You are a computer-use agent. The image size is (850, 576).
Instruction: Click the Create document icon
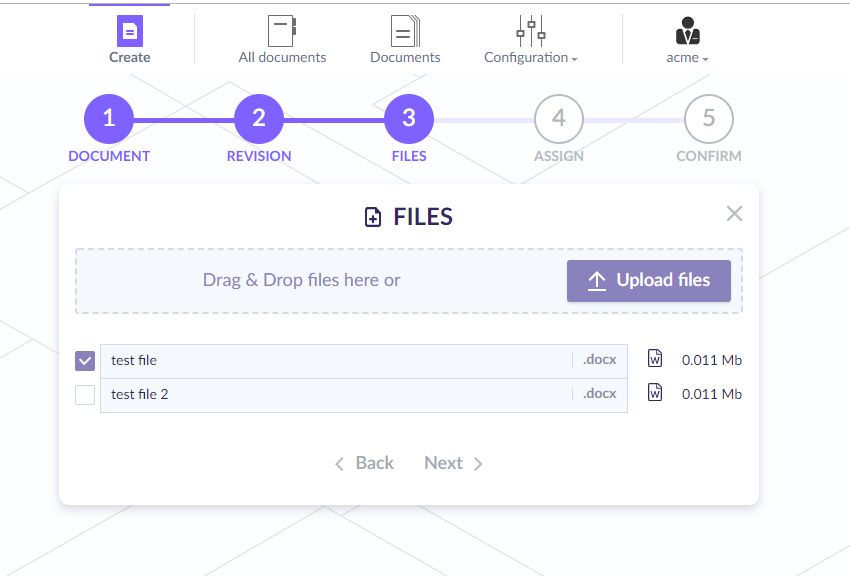click(130, 31)
